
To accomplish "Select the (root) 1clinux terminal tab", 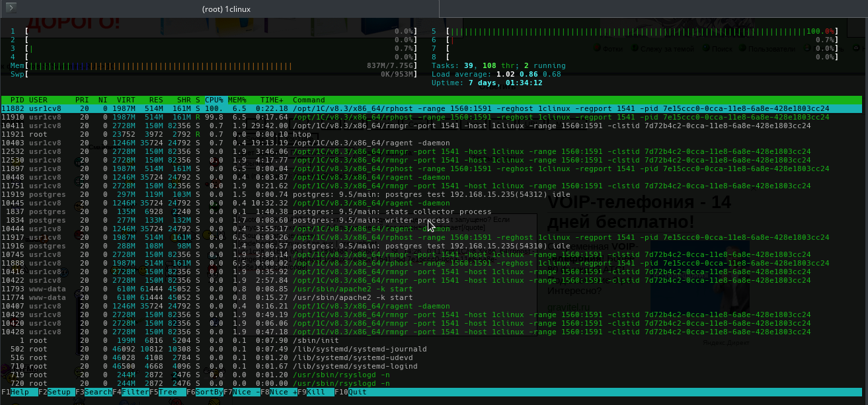I will pos(226,9).
